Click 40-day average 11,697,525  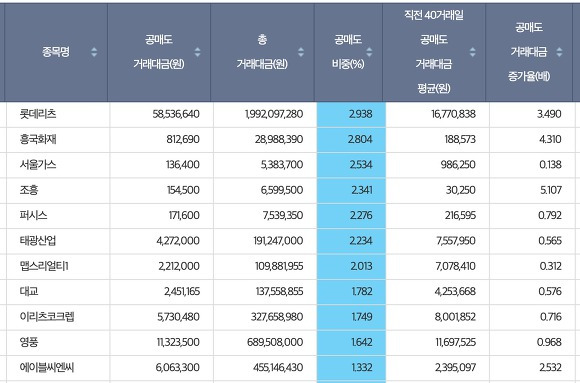click(x=456, y=342)
